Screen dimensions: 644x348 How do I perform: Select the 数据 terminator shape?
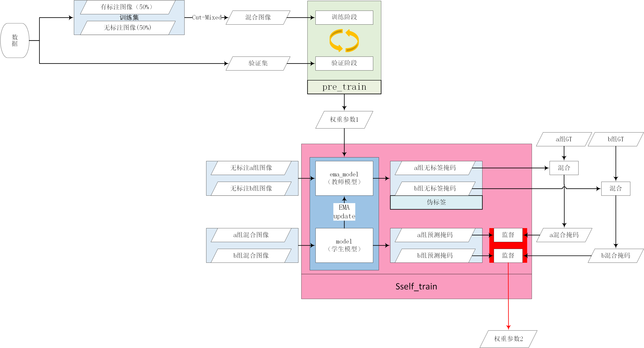(15, 40)
